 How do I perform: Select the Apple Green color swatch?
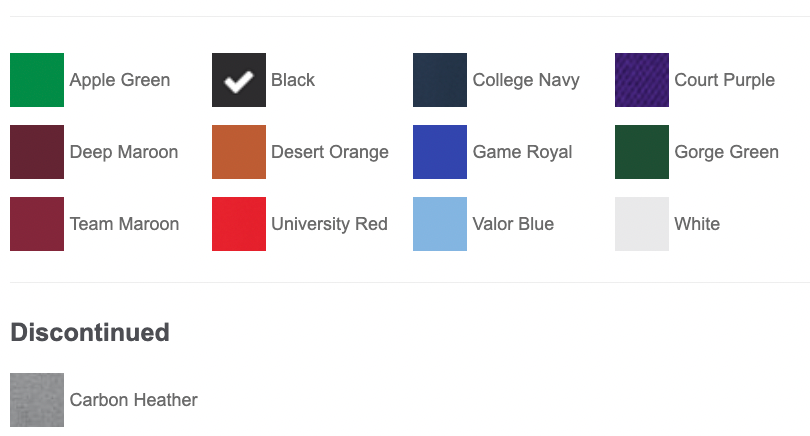37,80
